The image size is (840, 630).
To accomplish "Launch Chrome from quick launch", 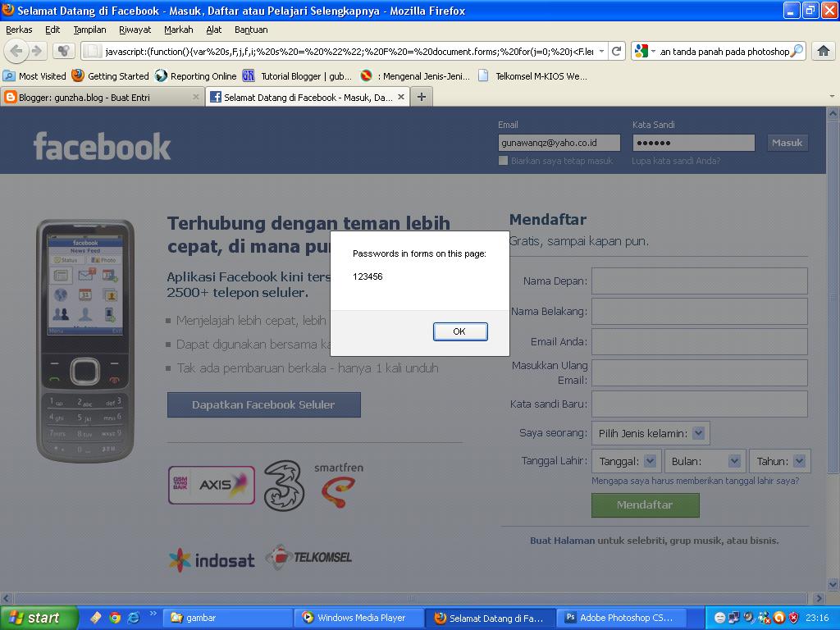I will coord(115,618).
